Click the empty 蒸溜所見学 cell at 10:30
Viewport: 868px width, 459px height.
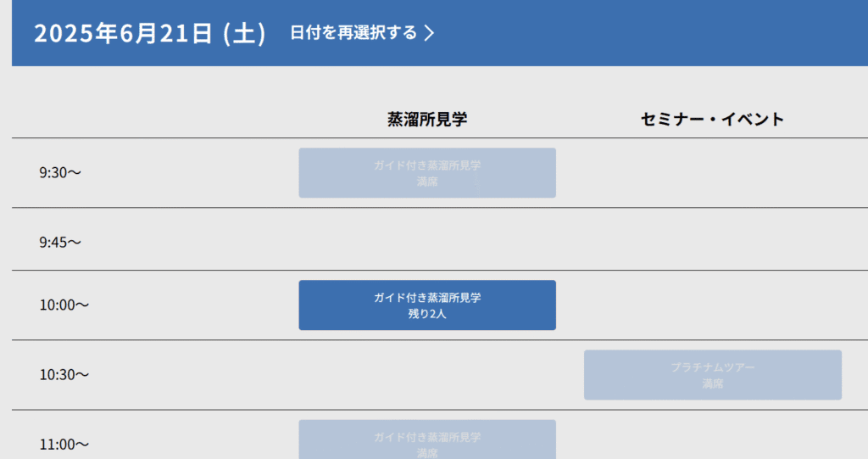[x=427, y=375]
